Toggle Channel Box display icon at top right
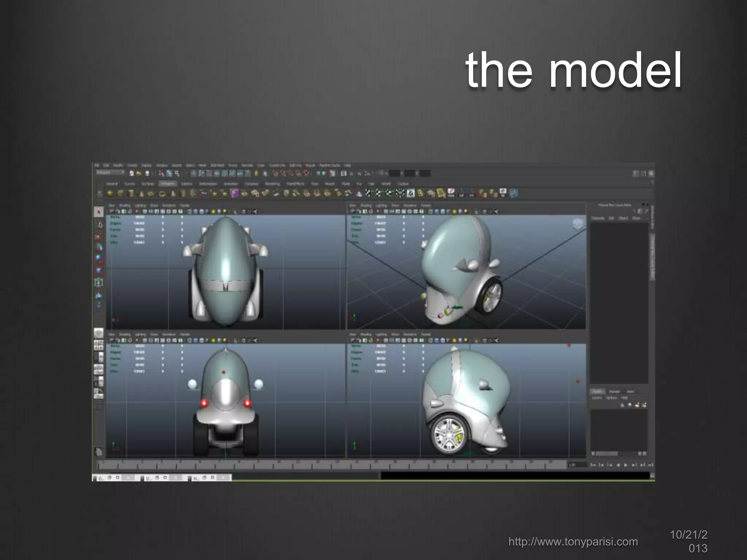The width and height of the screenshot is (747, 560). point(651,174)
